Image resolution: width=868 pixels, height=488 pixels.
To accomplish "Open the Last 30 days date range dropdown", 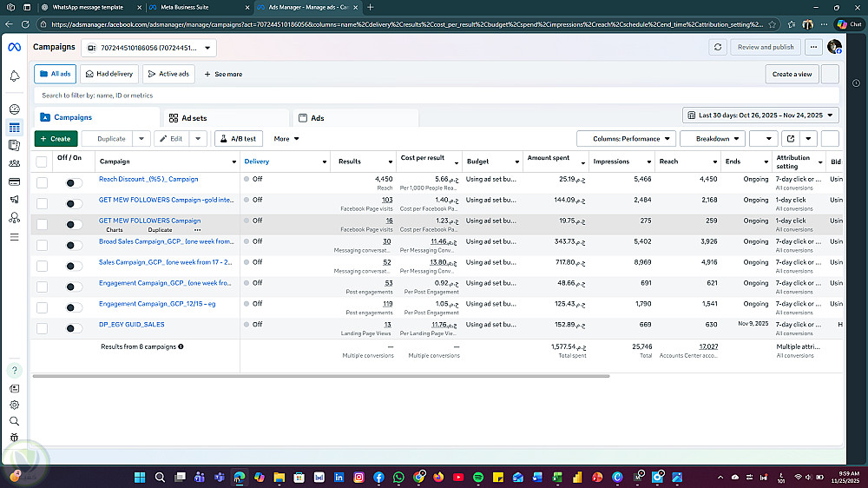I will tap(760, 115).
